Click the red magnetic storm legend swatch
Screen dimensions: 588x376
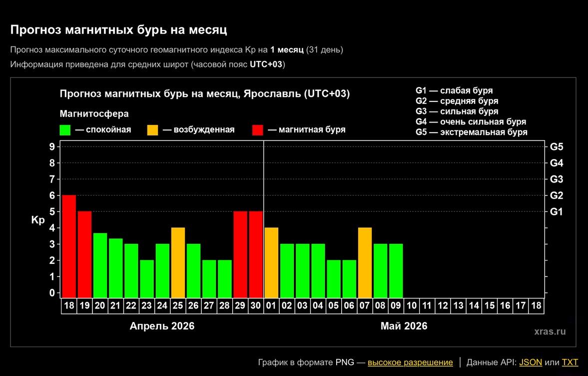coord(257,130)
